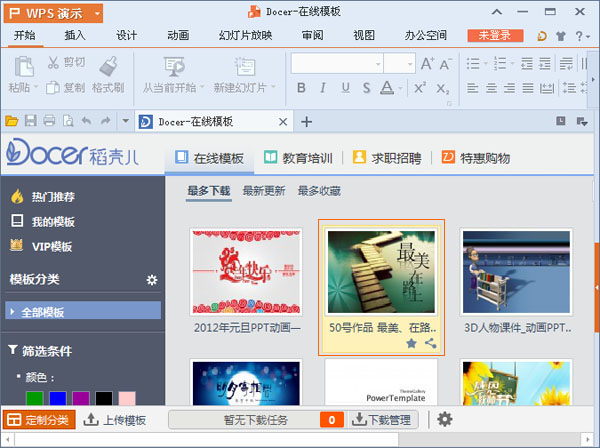Align text right
The image size is (600, 448).
(x=509, y=88)
